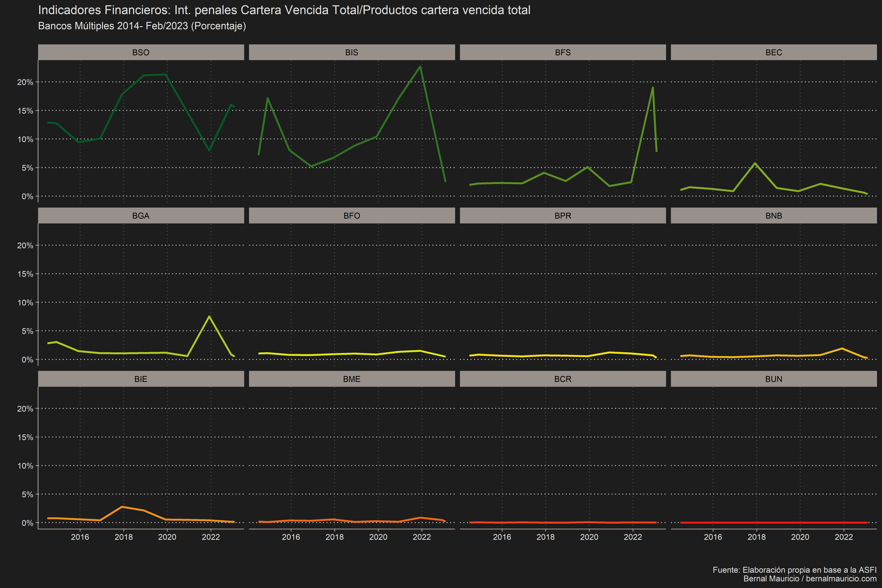Click the BGA panel header
The width and height of the screenshot is (882, 588).
(141, 216)
